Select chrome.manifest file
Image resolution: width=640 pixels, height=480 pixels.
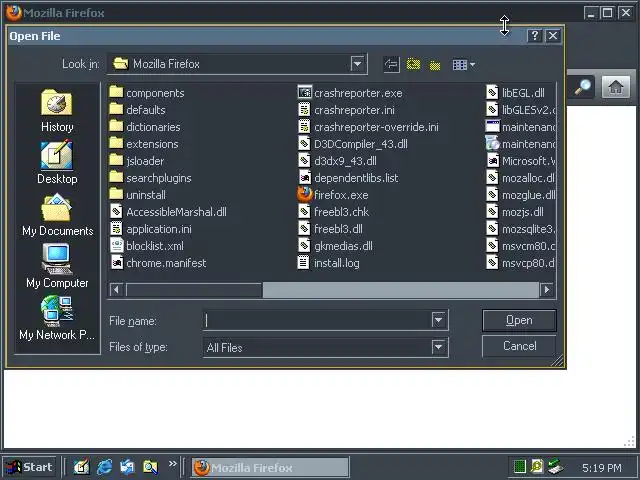point(158,263)
